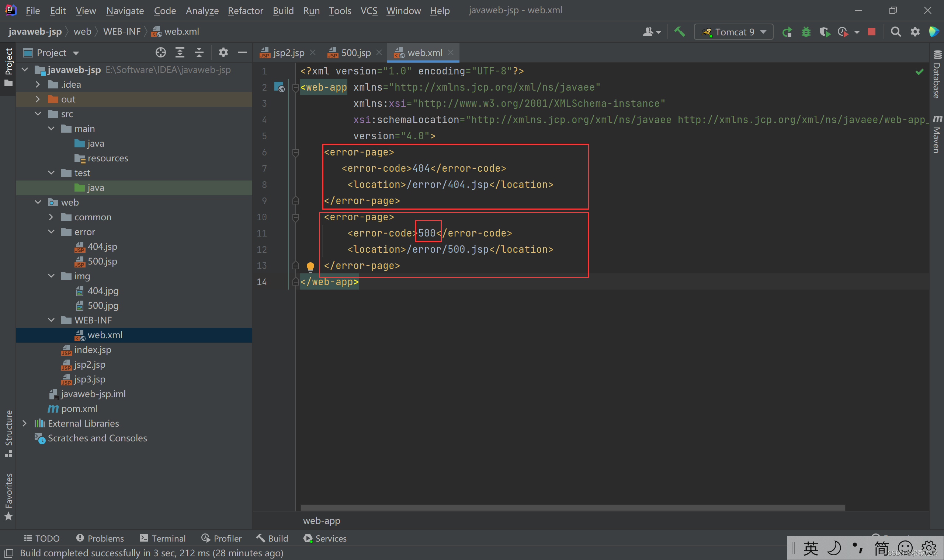
Task: Click the Terminal tab at the bottom toolbar
Action: pos(163,538)
